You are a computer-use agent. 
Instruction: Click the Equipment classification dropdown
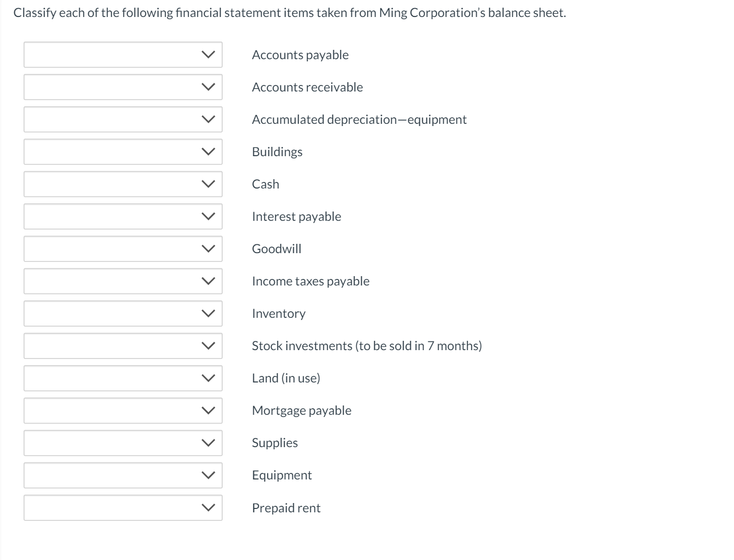[x=123, y=475]
